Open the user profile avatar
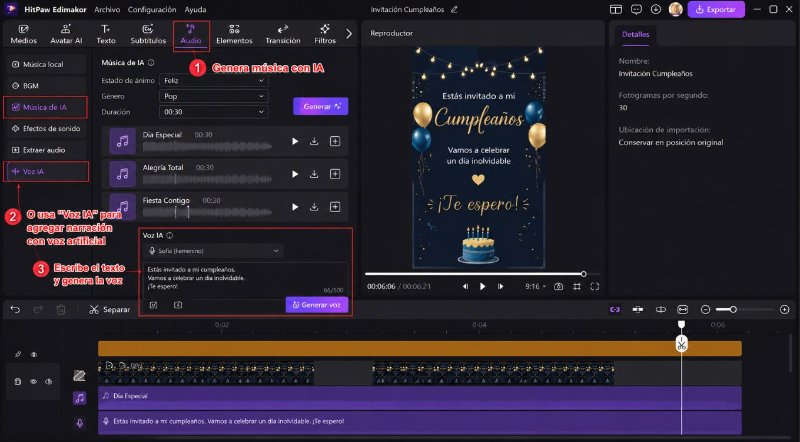Viewport: 800px width, 442px height. (676, 9)
